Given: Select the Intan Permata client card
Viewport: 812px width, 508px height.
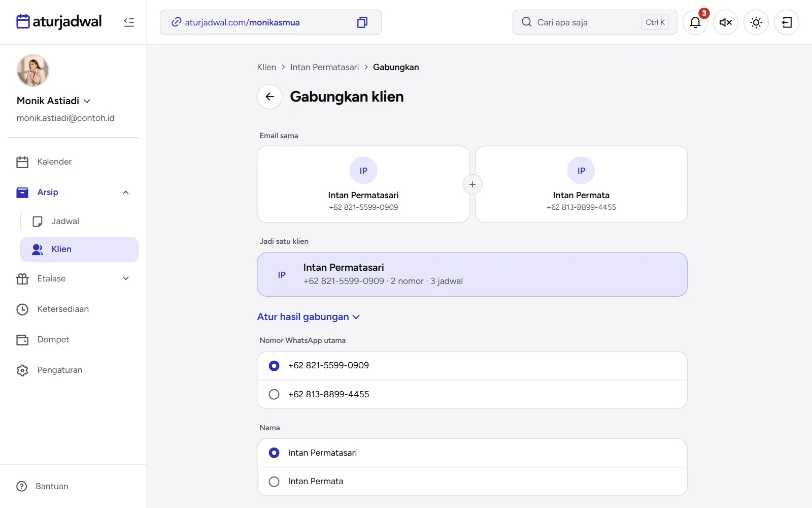Looking at the screenshot, I should tap(581, 184).
